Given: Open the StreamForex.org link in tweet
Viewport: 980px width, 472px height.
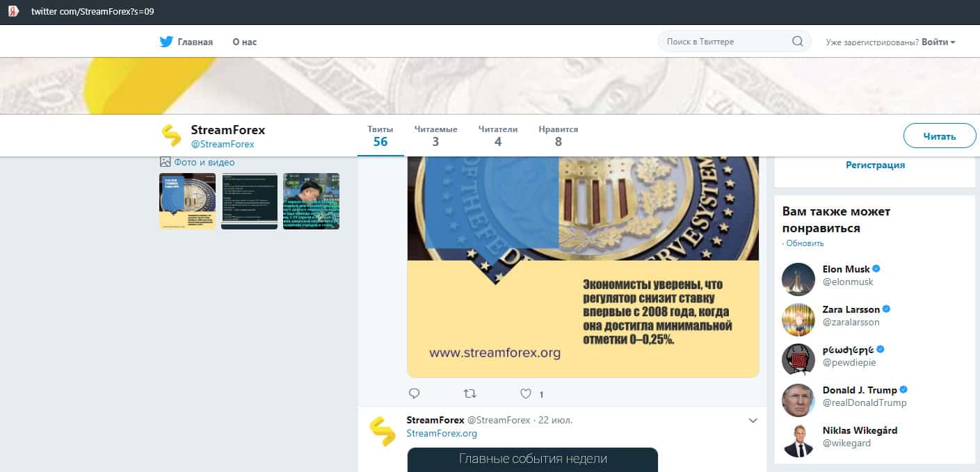Looking at the screenshot, I should (x=442, y=433).
